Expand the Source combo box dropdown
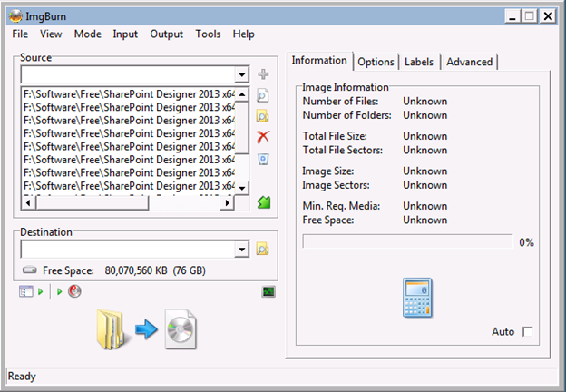566x392 pixels. (x=241, y=74)
